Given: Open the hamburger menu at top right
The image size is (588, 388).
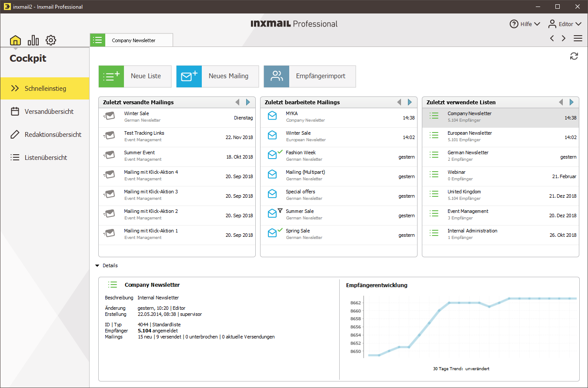Looking at the screenshot, I should [x=578, y=38].
